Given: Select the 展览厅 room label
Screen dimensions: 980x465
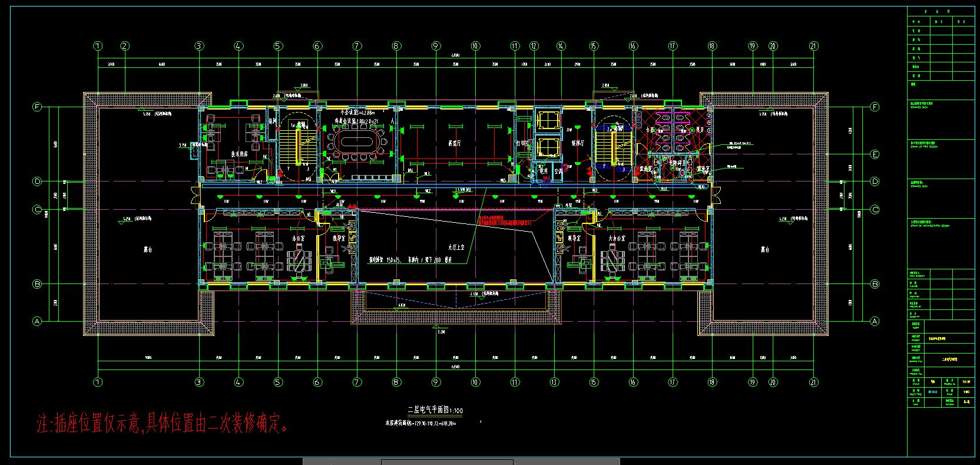Looking at the screenshot, I should [455, 143].
